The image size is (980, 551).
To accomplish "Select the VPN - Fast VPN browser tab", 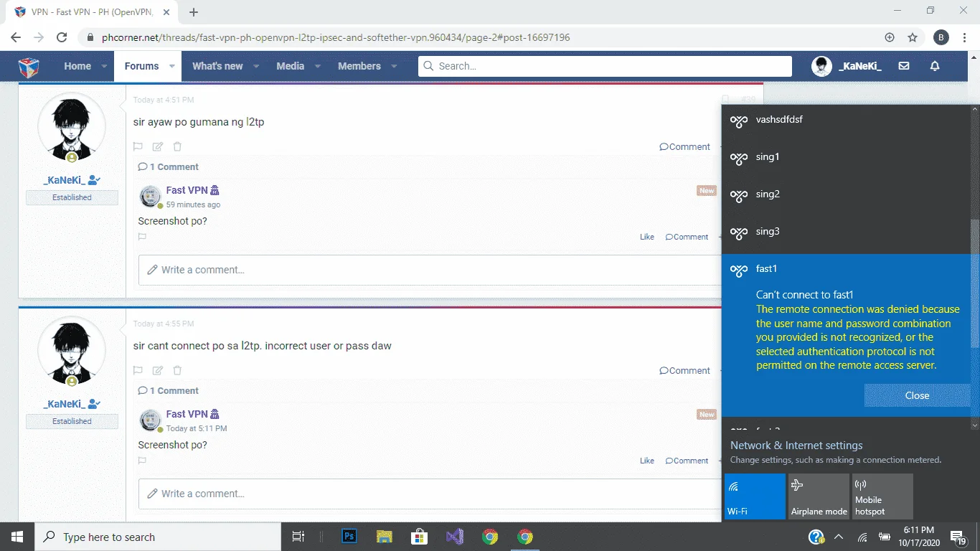I will (93, 12).
